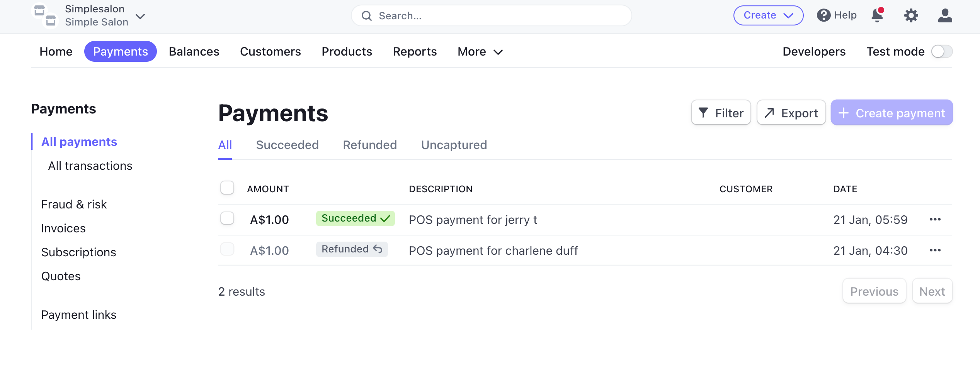Expand the Simplesalon account switcher
This screenshot has height=369, width=980.
[x=140, y=16]
